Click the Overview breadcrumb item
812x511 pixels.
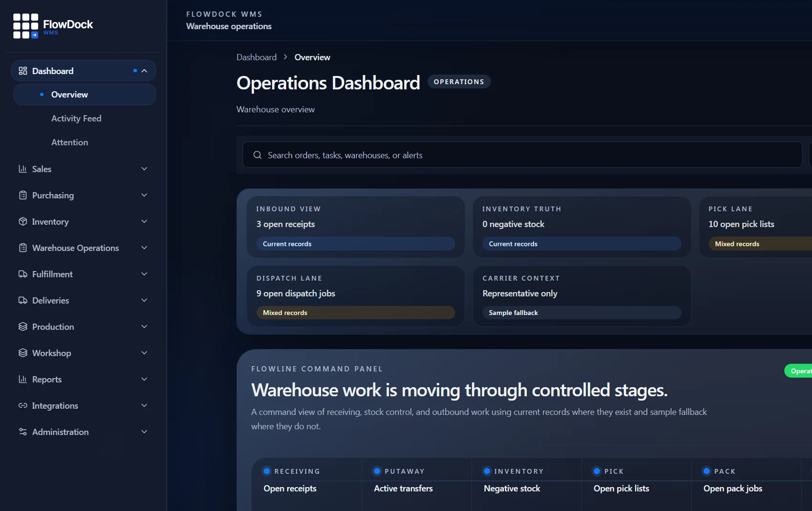coord(312,57)
